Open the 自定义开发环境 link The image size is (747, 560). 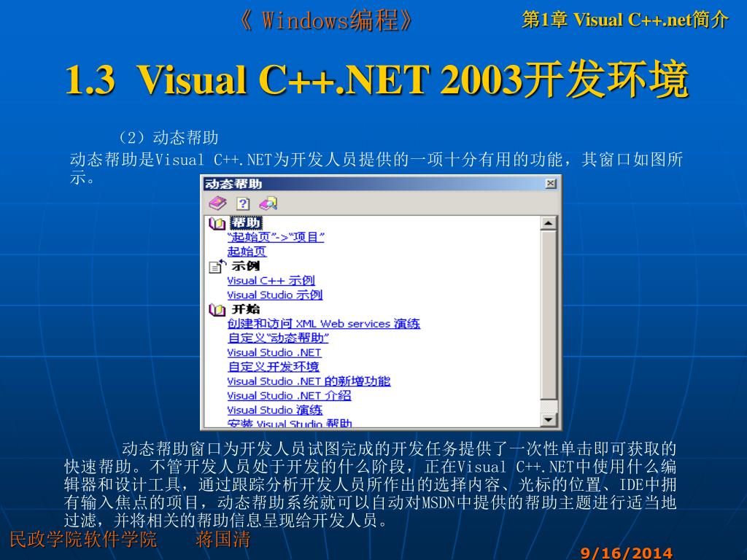tap(274, 367)
